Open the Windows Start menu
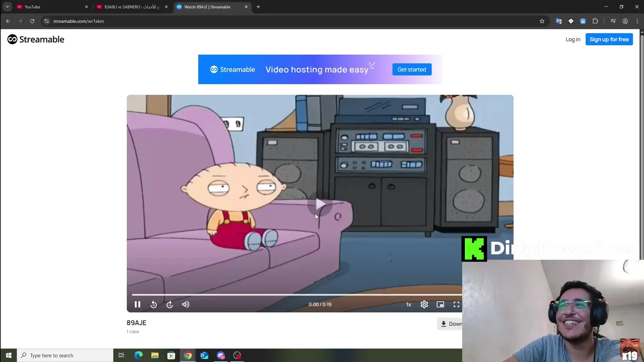The image size is (644, 362). point(9,355)
